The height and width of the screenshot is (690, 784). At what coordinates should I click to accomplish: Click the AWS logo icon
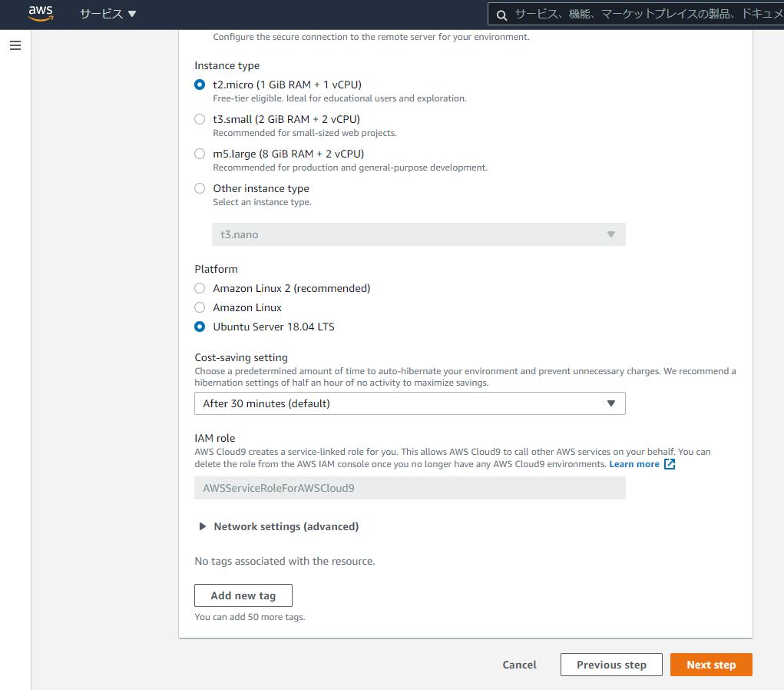pos(41,13)
